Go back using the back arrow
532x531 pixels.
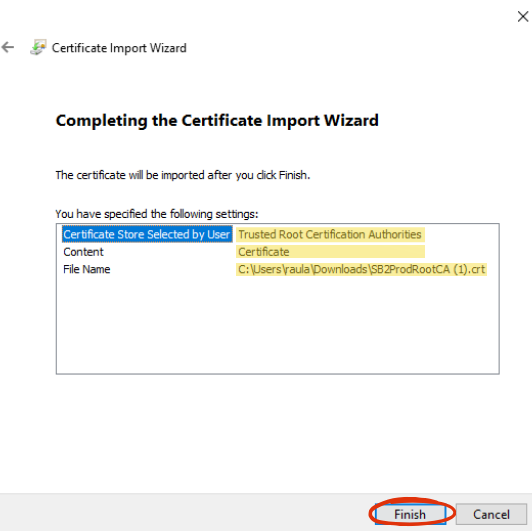[8, 48]
